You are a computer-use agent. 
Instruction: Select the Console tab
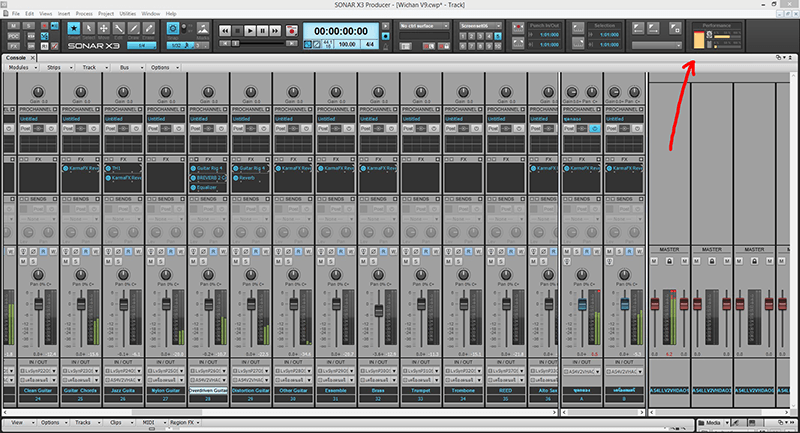coord(16,58)
